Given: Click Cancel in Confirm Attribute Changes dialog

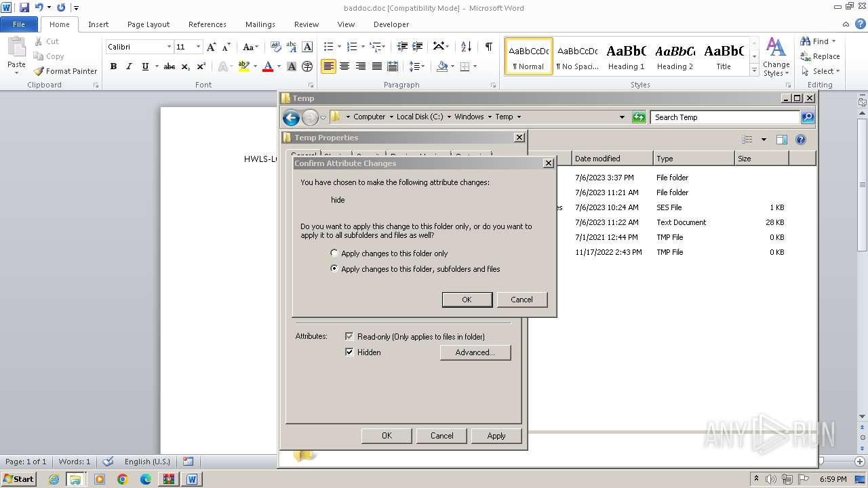Looking at the screenshot, I should click(x=521, y=300).
